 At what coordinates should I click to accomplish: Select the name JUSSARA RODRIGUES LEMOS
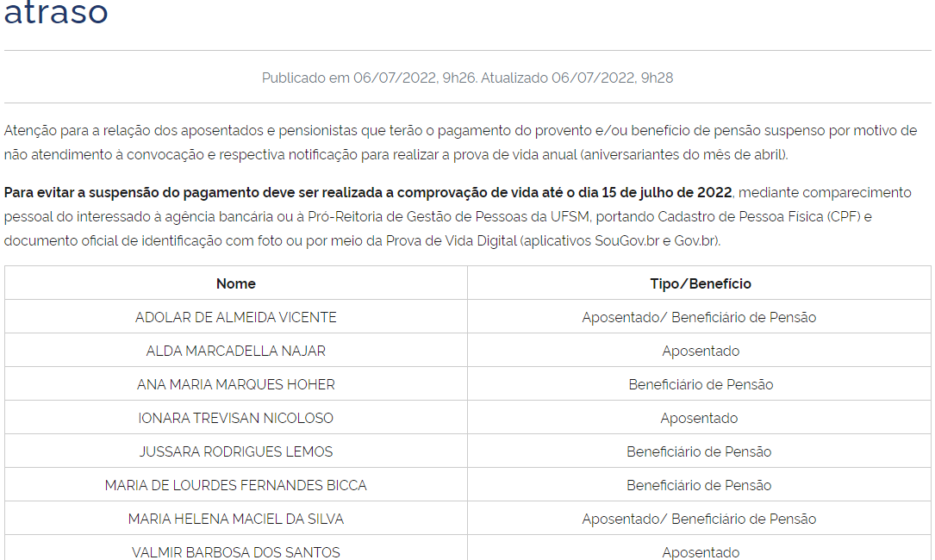point(235,451)
